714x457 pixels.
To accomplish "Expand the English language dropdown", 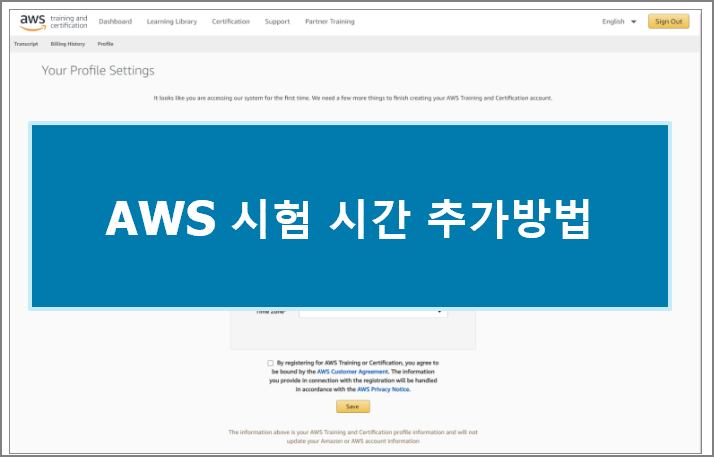I will pyautogui.click(x=619, y=21).
